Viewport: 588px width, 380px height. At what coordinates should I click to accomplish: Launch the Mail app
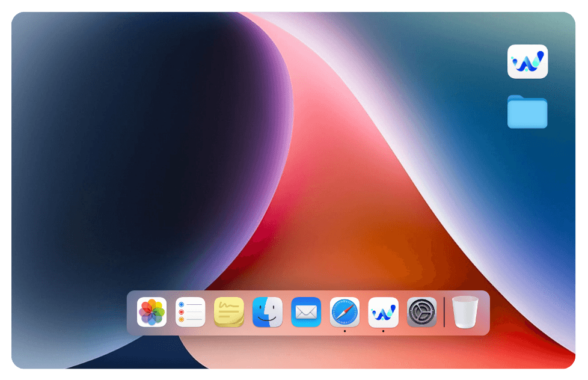click(x=306, y=312)
